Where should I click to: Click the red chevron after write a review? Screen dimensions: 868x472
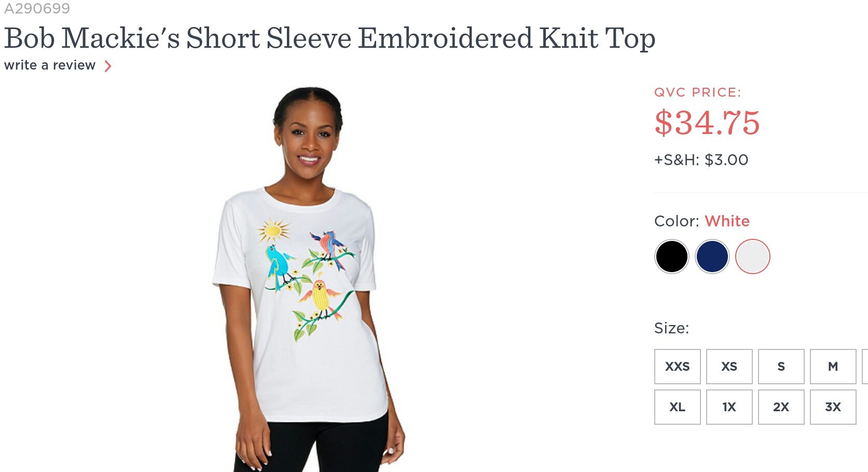click(108, 66)
